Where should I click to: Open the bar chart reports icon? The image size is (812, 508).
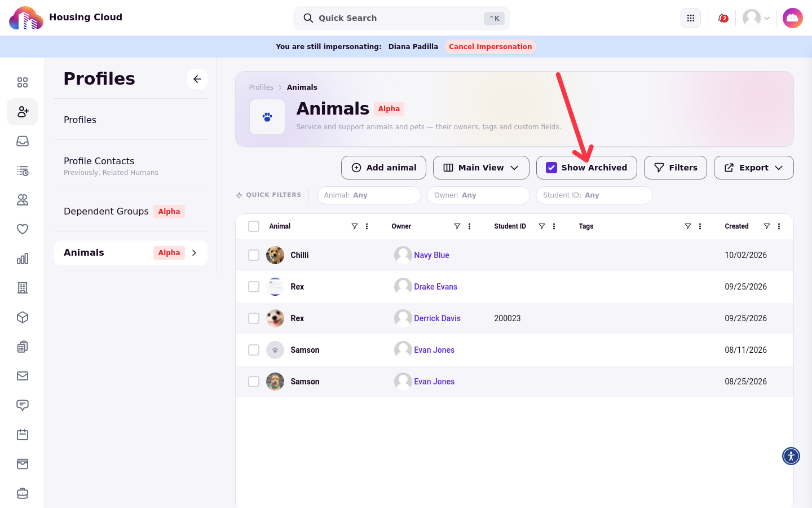(x=23, y=259)
